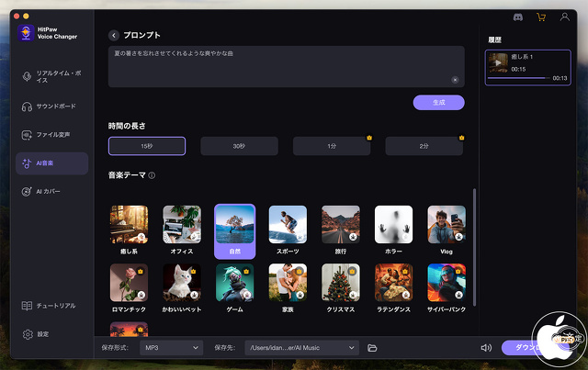Choose the ゲーム music theme

click(x=235, y=288)
